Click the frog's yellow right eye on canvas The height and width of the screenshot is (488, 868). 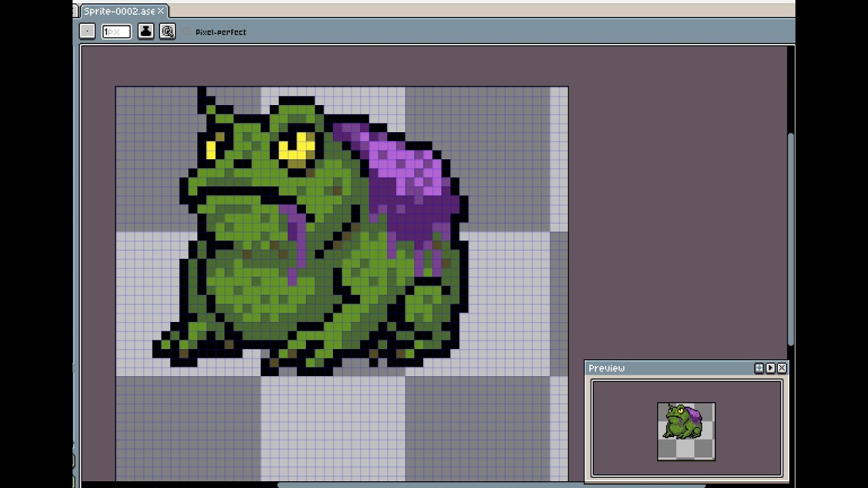(x=296, y=150)
